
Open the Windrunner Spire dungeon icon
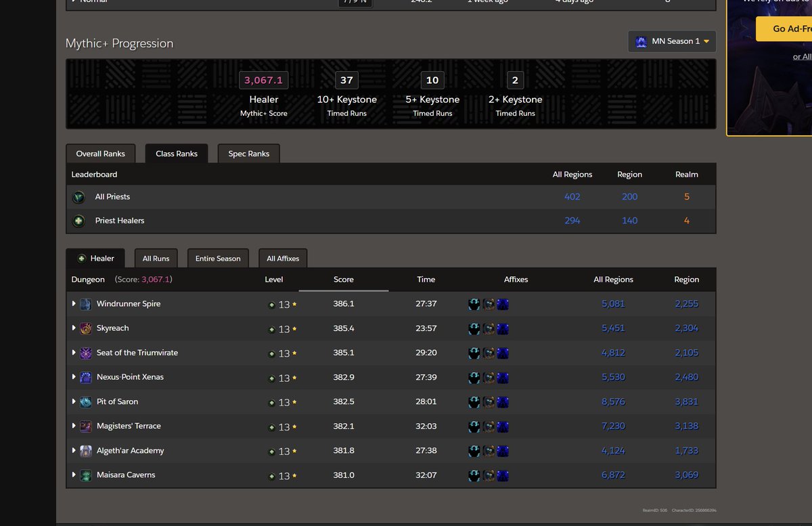pyautogui.click(x=86, y=305)
